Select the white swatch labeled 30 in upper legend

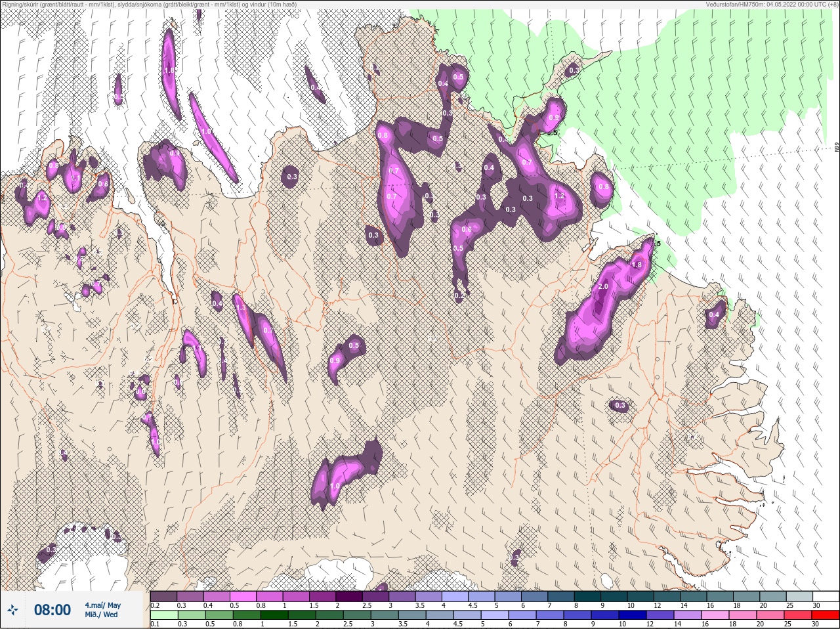click(826, 596)
